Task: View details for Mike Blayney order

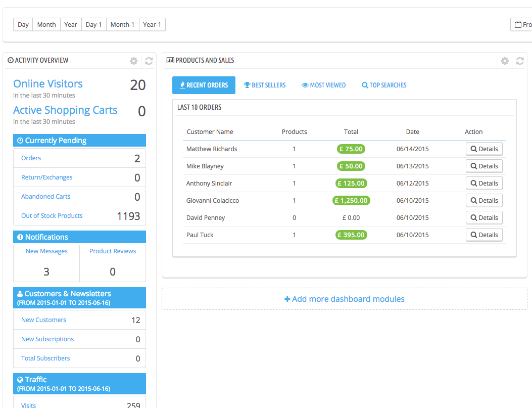Action: point(484,166)
